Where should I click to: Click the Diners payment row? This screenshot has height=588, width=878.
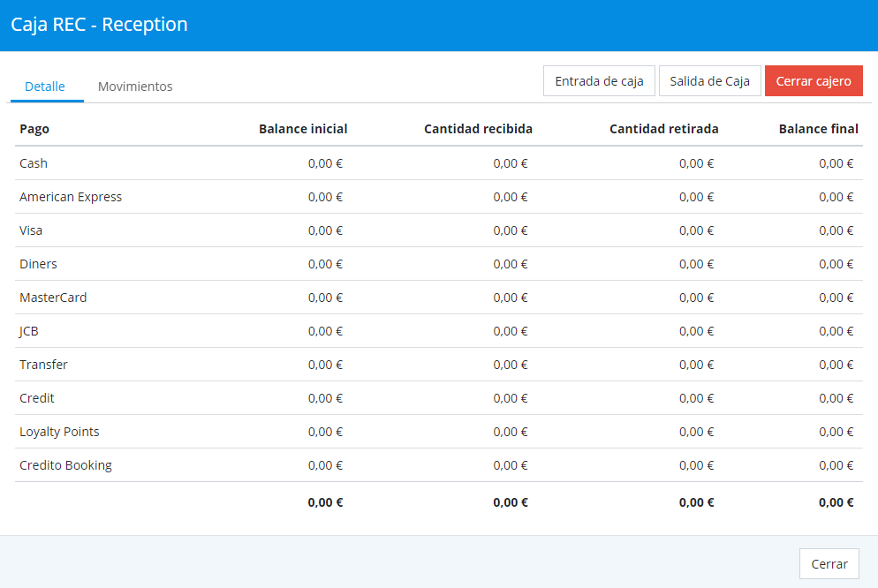coord(38,264)
